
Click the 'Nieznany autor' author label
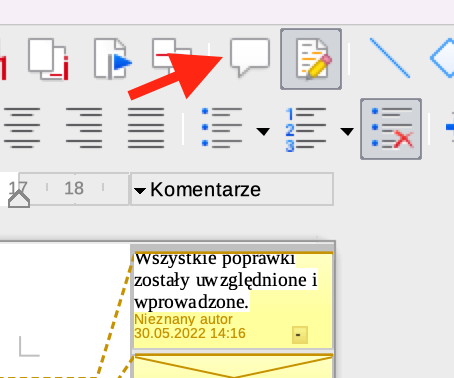183,319
